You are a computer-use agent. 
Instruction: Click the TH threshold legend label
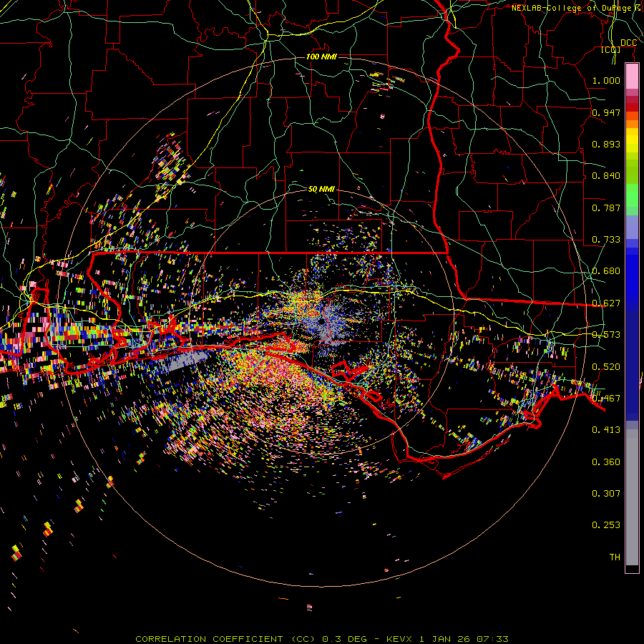click(x=615, y=557)
